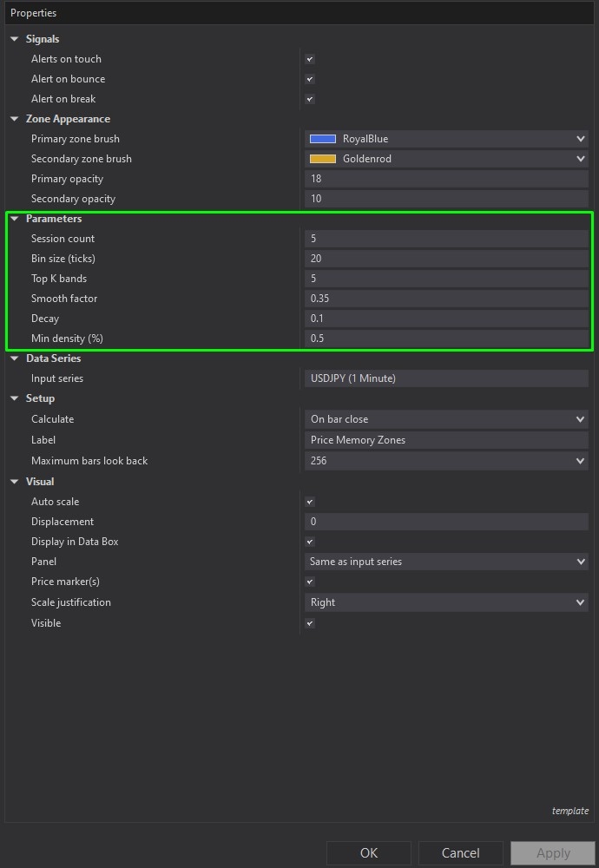Open the template link
Image resolution: width=599 pixels, height=868 pixels.
point(569,811)
